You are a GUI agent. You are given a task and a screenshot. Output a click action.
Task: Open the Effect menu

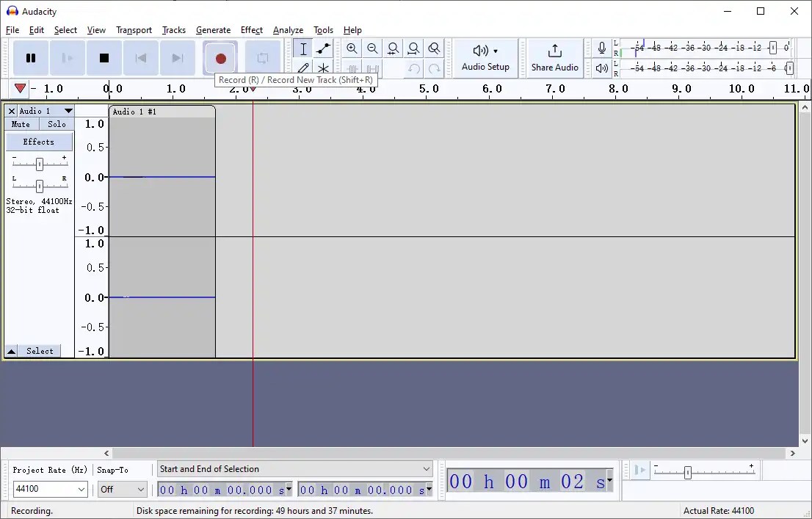pos(252,30)
